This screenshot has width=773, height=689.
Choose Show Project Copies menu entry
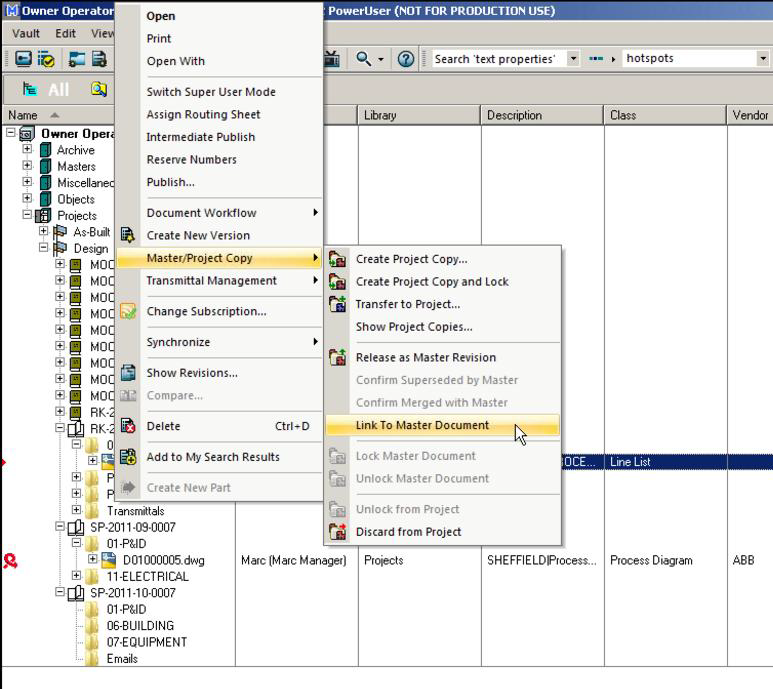pyautogui.click(x=414, y=327)
